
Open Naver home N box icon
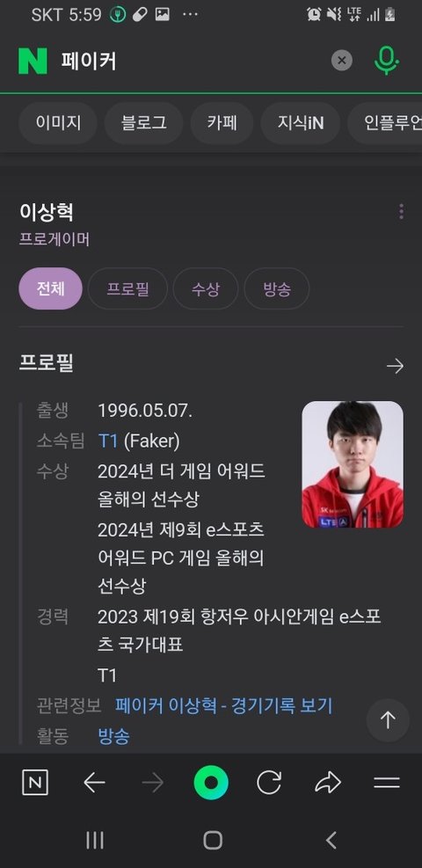coord(35,783)
